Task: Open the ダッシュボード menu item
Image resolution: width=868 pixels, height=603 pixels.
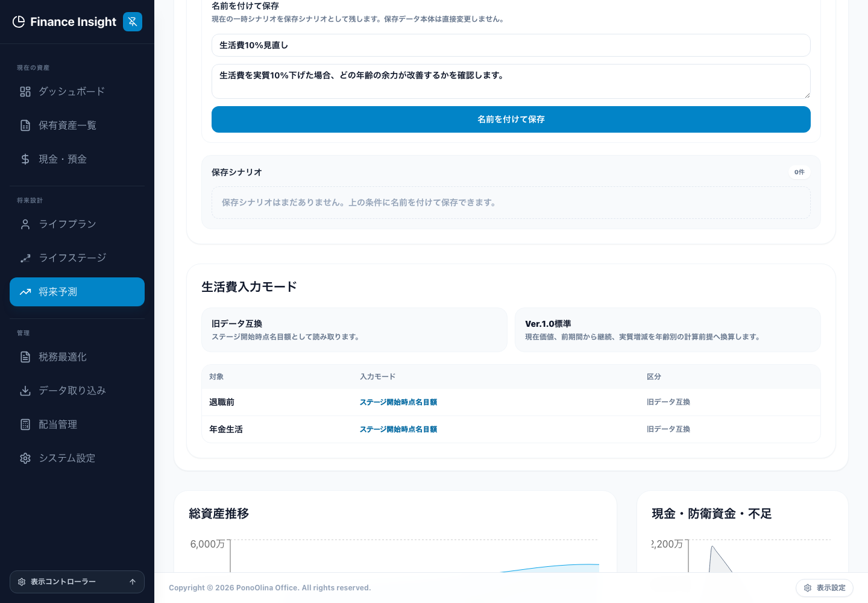Action: coord(77,92)
